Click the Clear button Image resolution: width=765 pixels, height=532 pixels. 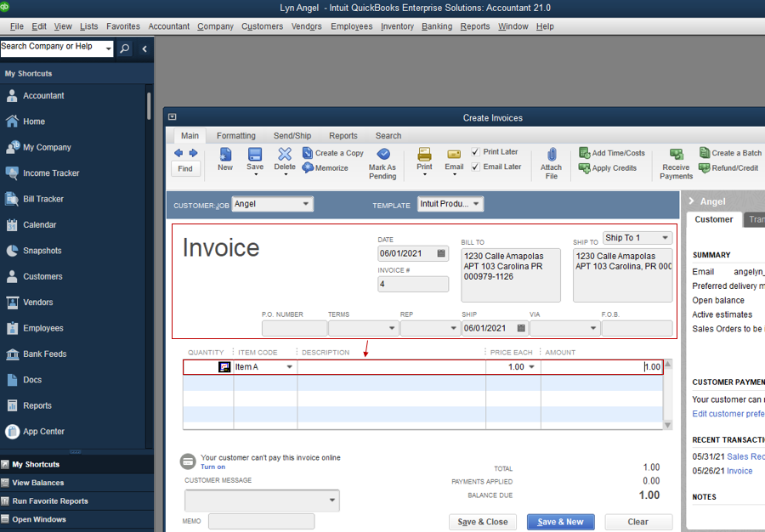pos(637,522)
